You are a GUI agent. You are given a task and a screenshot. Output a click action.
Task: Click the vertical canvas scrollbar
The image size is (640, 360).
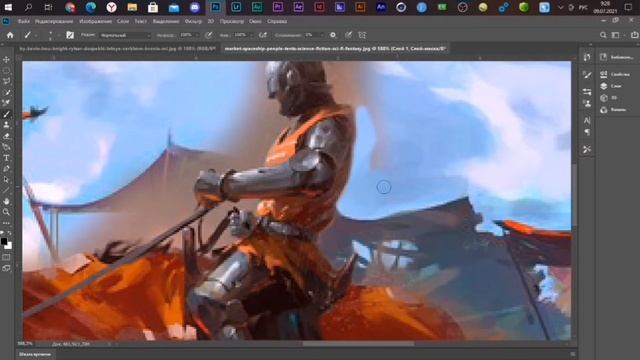(574, 195)
